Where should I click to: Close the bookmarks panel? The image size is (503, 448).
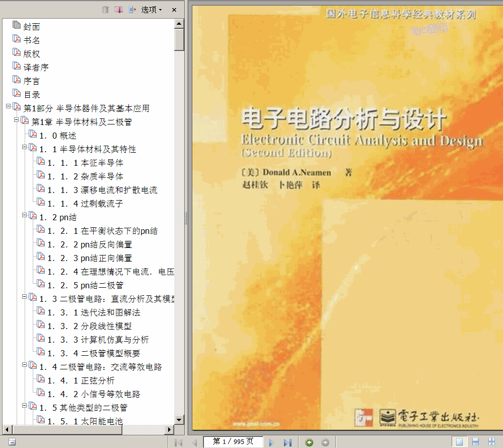coord(174,10)
